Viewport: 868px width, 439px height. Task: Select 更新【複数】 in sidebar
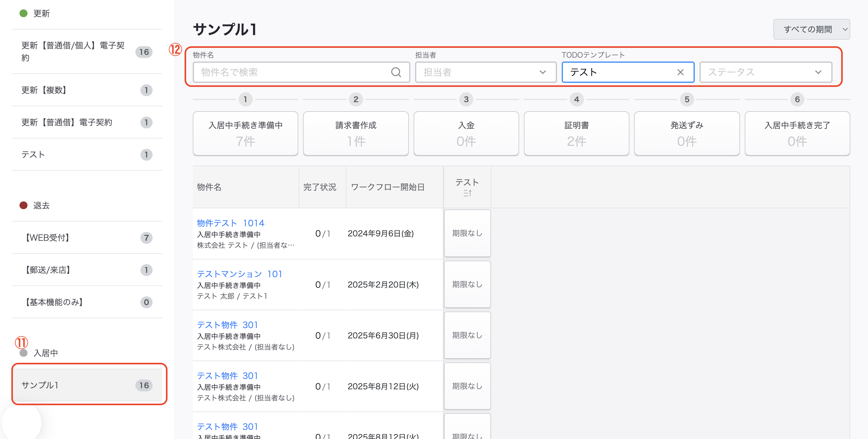tap(87, 90)
